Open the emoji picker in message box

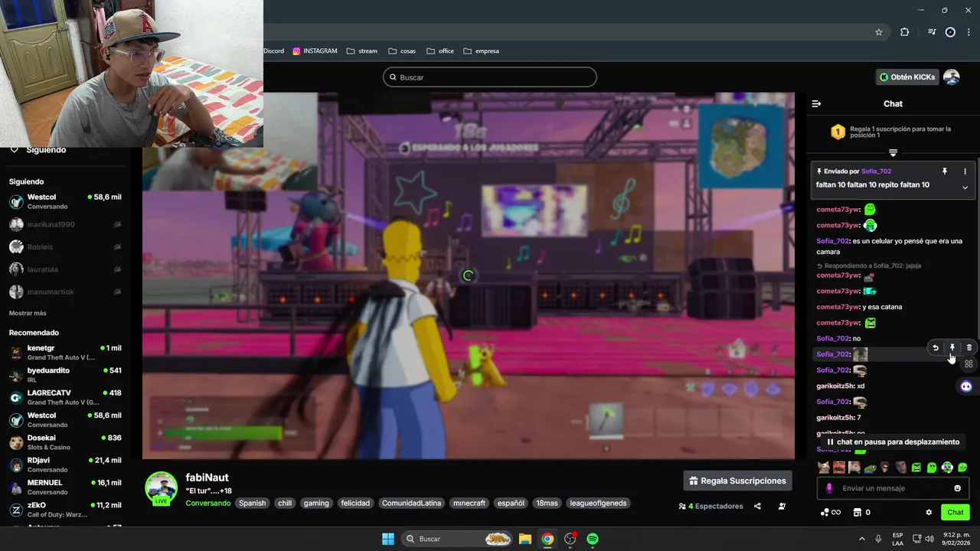click(x=957, y=488)
